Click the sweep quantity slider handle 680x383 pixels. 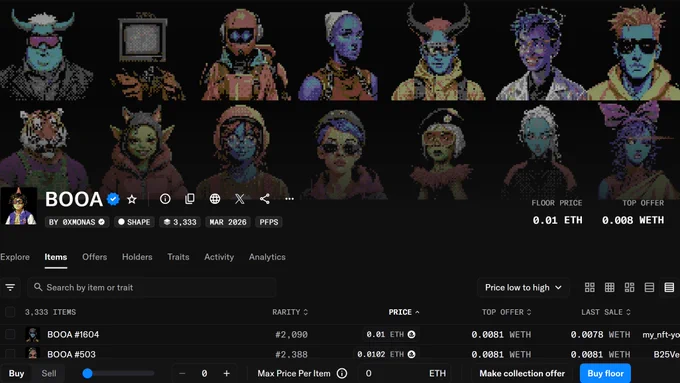coord(88,373)
